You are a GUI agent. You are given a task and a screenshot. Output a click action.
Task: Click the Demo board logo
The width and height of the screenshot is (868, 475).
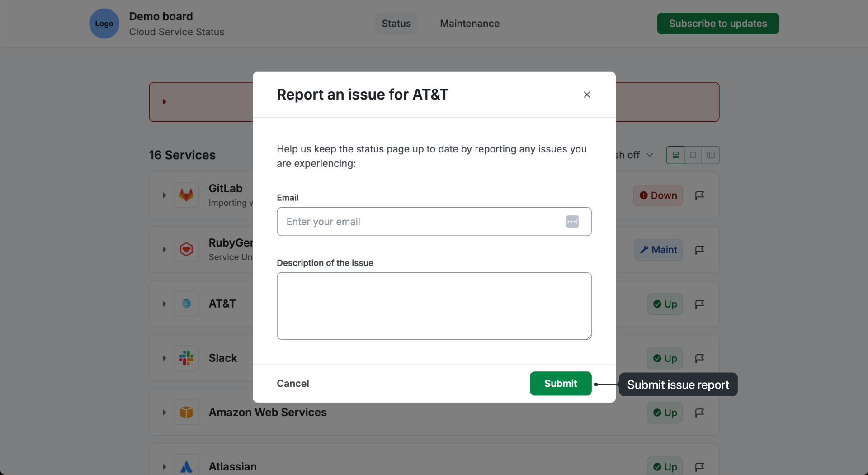[x=104, y=24]
